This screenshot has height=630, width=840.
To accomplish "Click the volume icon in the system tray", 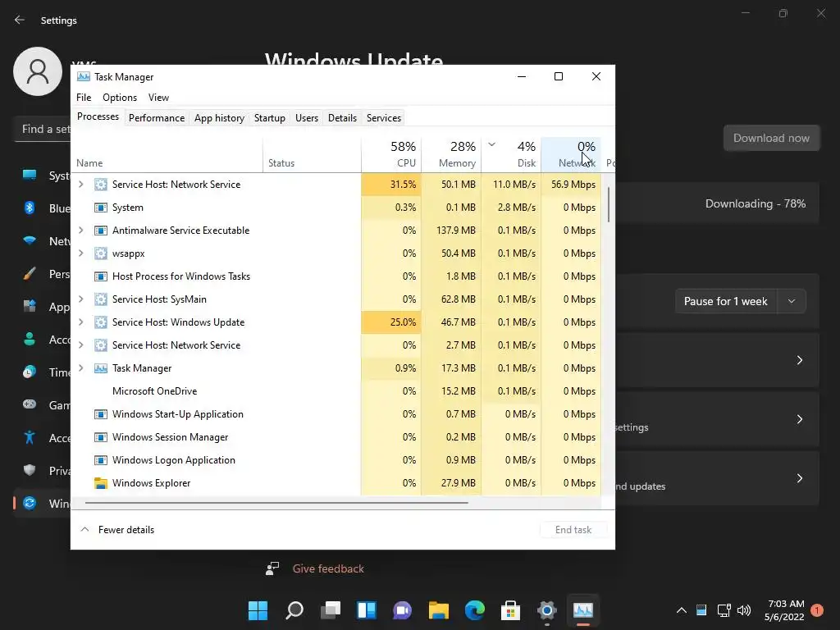I will [743, 610].
